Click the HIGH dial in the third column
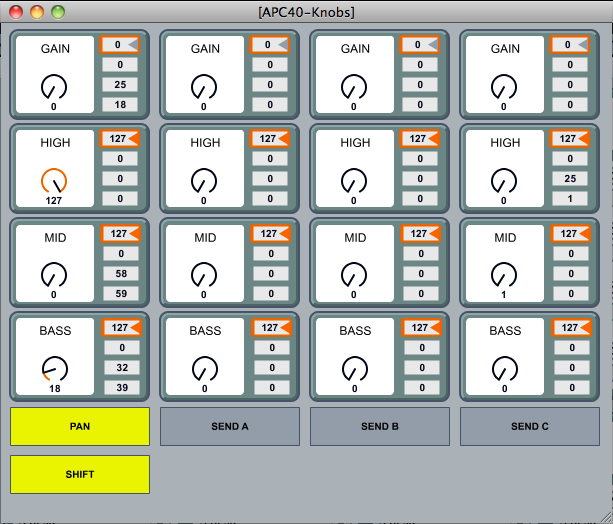Screen dimensions: 613x524 (x=354, y=181)
